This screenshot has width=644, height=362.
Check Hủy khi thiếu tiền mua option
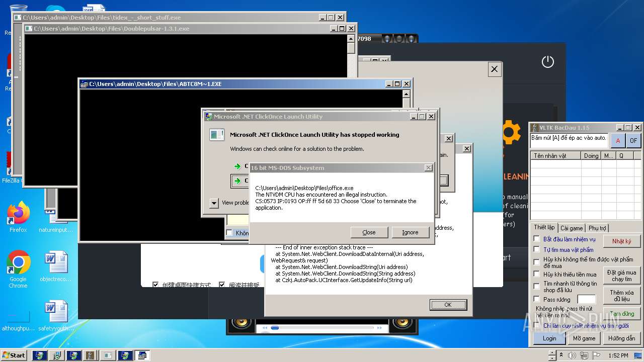[x=537, y=274]
